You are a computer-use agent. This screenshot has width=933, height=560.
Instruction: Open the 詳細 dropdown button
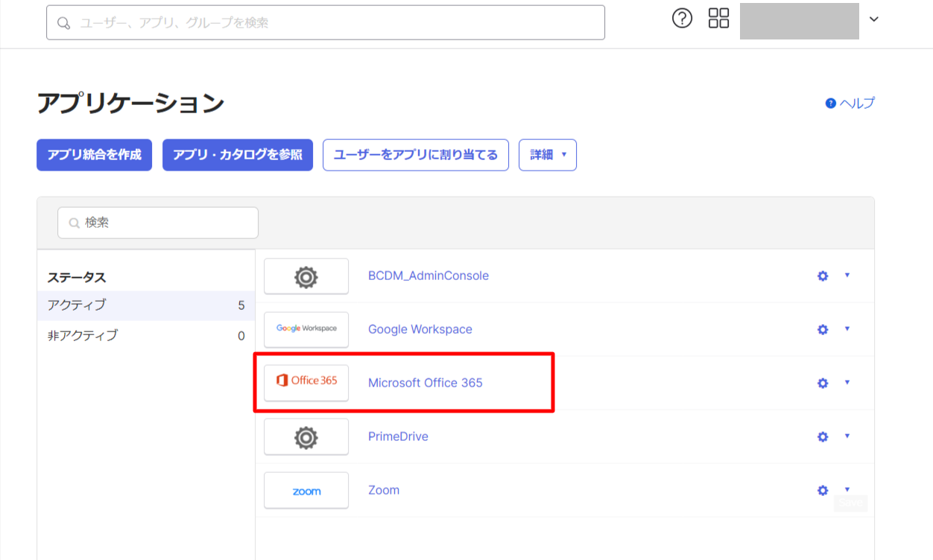click(x=547, y=155)
